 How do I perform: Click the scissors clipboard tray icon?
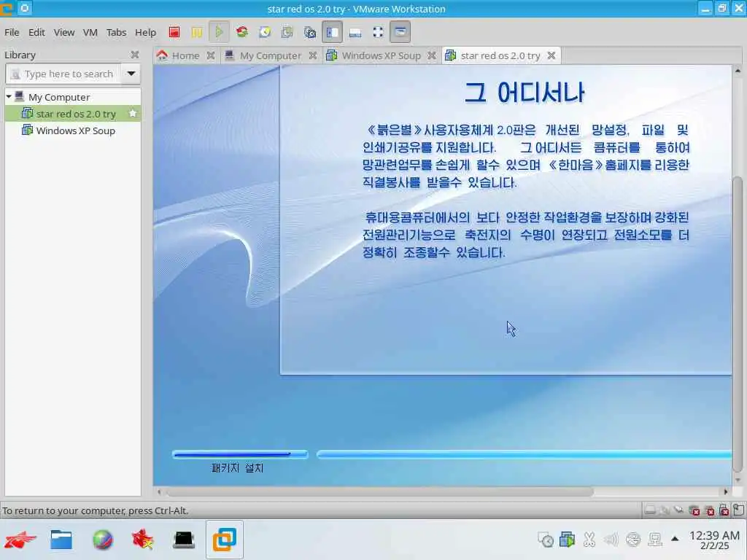click(x=589, y=540)
